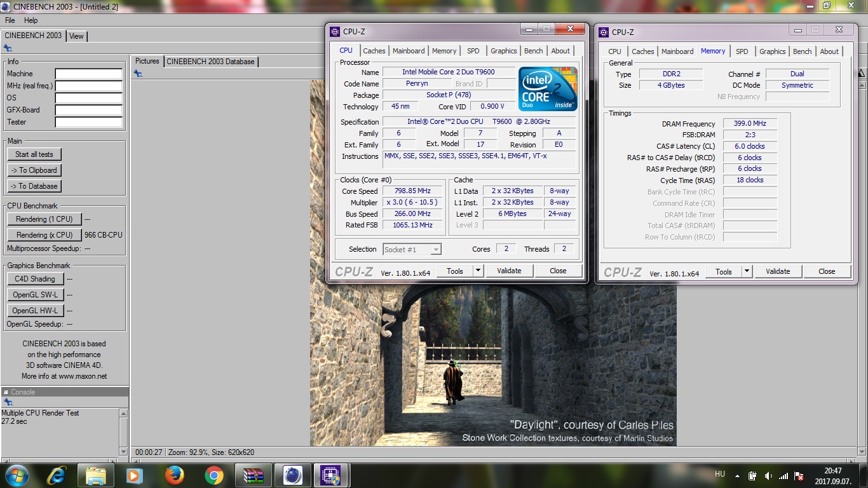The width and height of the screenshot is (868, 488).
Task: Open the Help menu
Action: click(x=31, y=20)
